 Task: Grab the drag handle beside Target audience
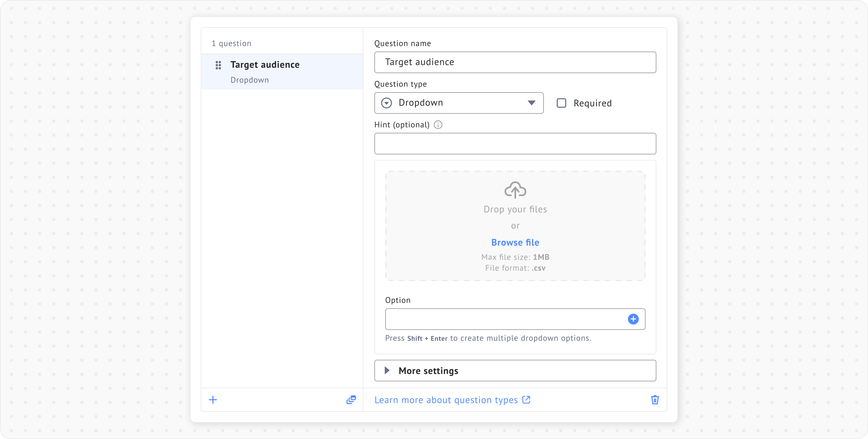tap(218, 65)
